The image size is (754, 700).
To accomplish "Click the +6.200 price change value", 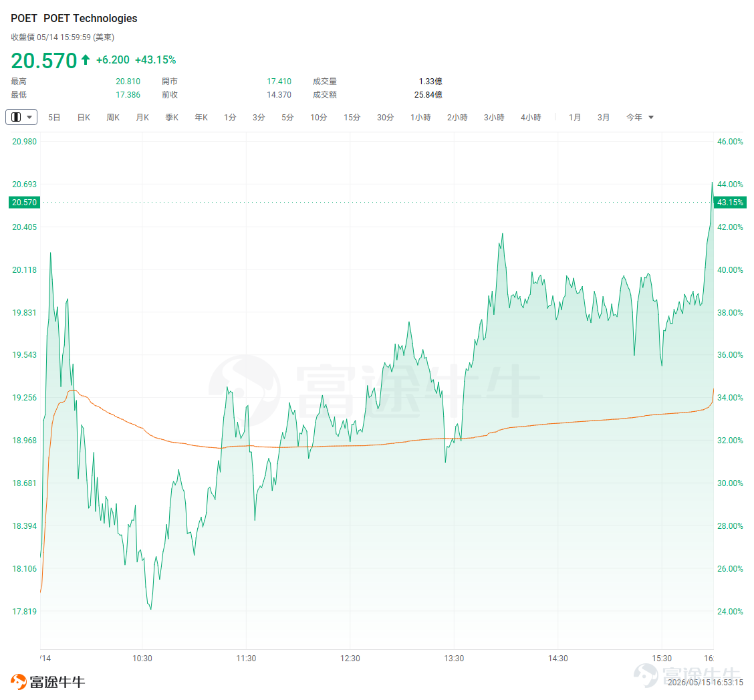I will [x=113, y=60].
